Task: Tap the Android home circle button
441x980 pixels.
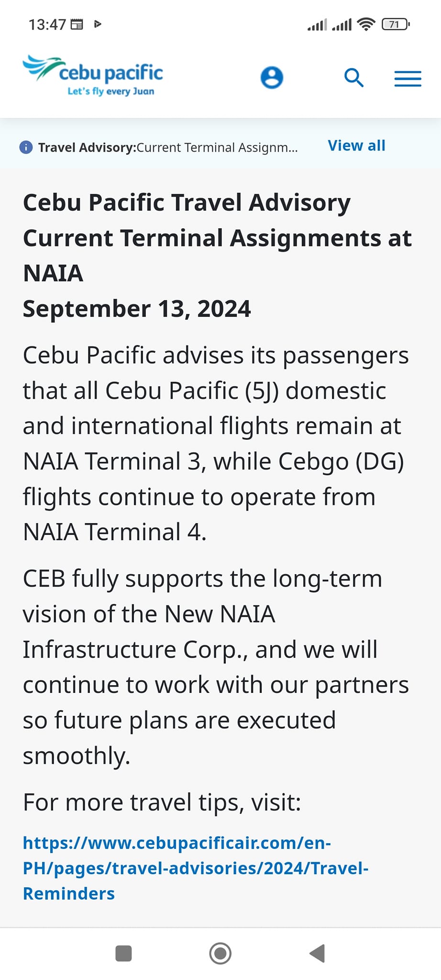Action: 220,953
